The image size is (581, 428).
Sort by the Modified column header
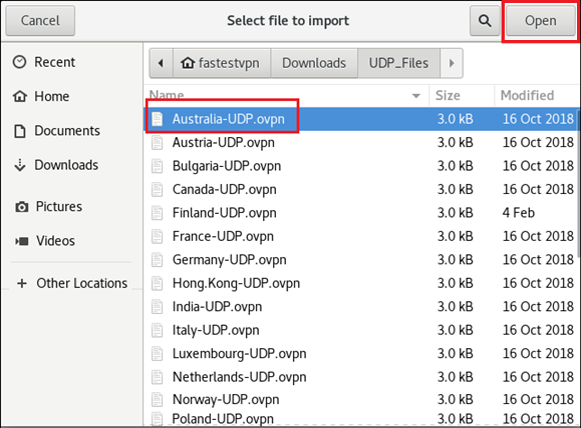pyautogui.click(x=537, y=96)
